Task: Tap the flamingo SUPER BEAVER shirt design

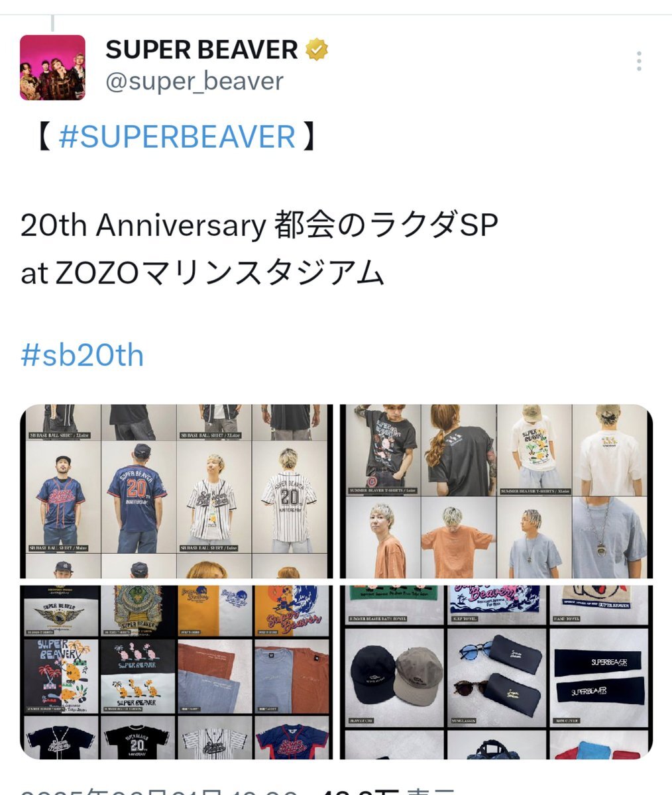Action: pyautogui.click(x=138, y=676)
